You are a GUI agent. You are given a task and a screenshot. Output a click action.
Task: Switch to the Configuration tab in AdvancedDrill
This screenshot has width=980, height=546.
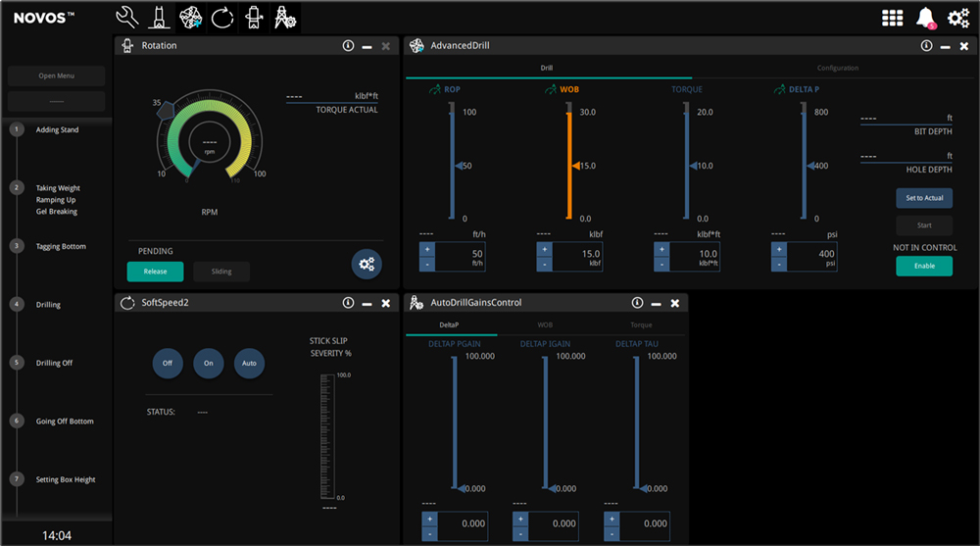tap(838, 69)
